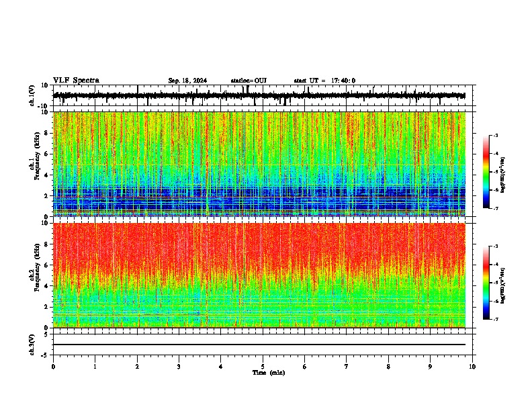Click the "-3" label atop ch.1 color bar
Viewport: 532px width, 411px height.
click(496, 135)
